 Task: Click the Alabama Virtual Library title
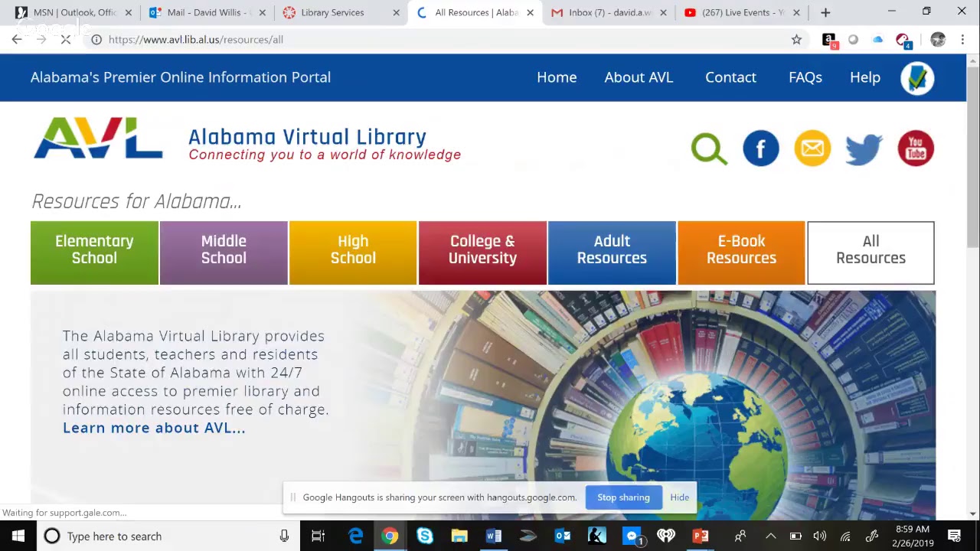coord(307,137)
